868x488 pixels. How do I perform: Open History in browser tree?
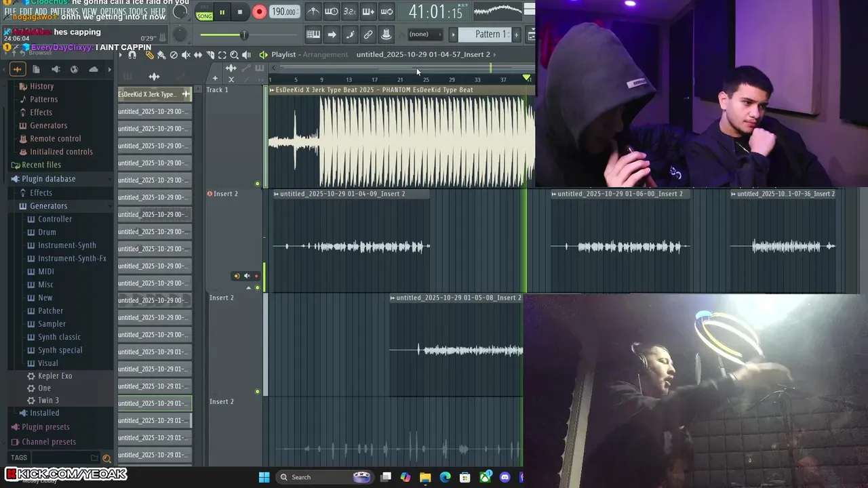[x=41, y=86]
